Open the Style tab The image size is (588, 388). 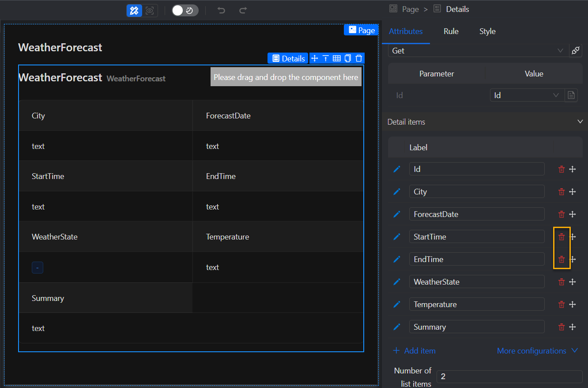coord(487,31)
